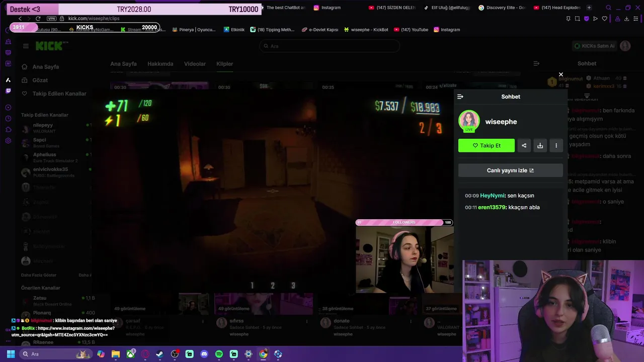Screen dimensions: 644x362
Task: Switch to the Discovery Elite browser tab
Action: [x=502, y=8]
